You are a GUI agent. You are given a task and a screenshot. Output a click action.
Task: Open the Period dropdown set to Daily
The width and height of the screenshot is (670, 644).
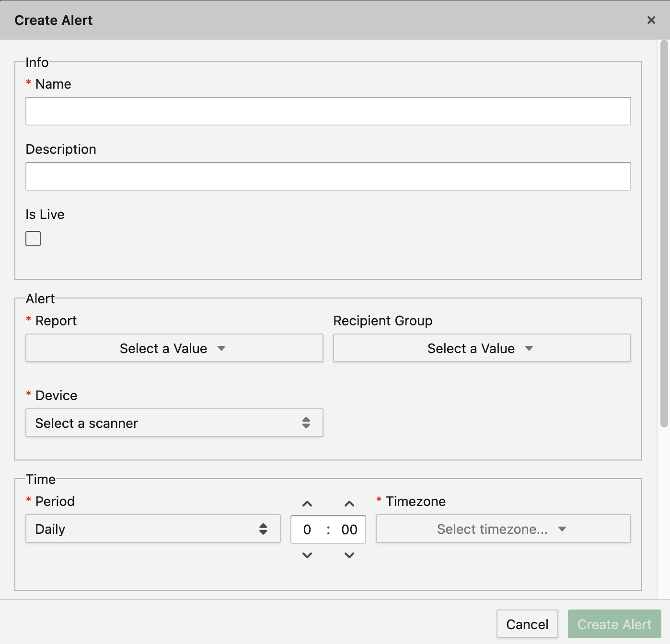[152, 529]
